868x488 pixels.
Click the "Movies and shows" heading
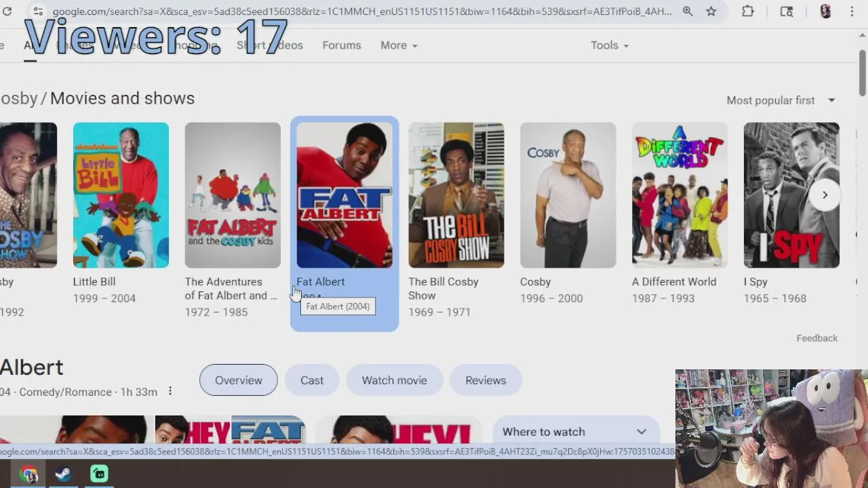pyautogui.click(x=122, y=98)
